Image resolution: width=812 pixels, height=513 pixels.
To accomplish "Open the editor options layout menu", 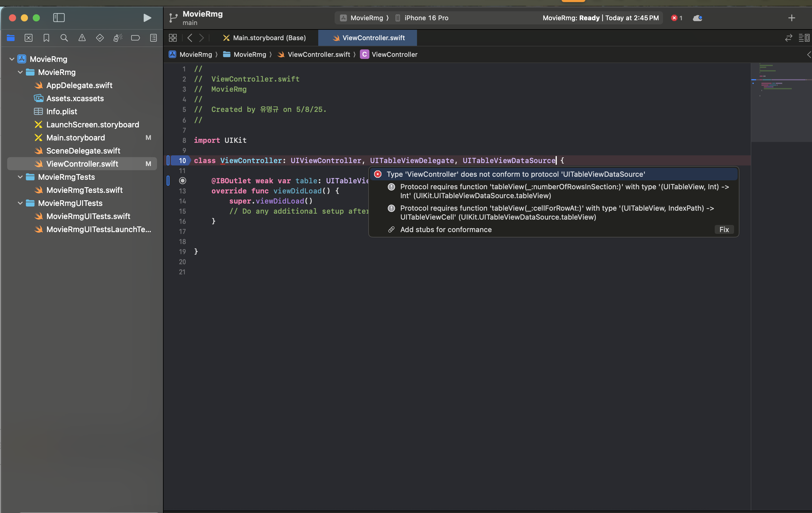I will [x=804, y=38].
